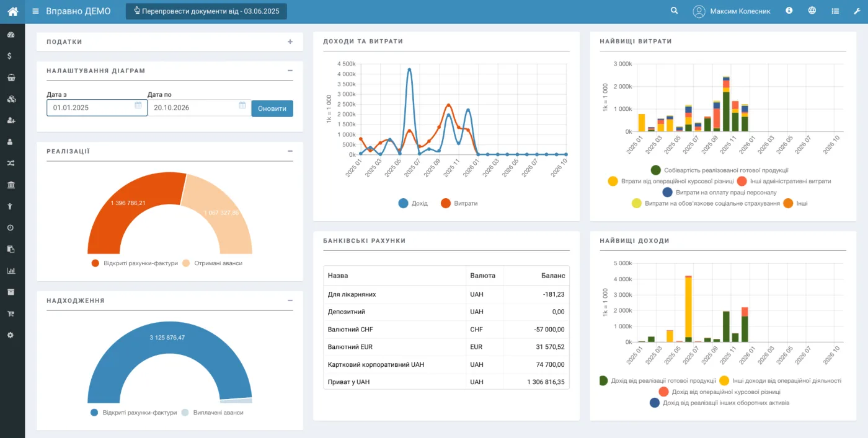The width and height of the screenshot is (868, 438).
Task: Toggle 'Отримані аванси' legend item
Action: point(212,263)
